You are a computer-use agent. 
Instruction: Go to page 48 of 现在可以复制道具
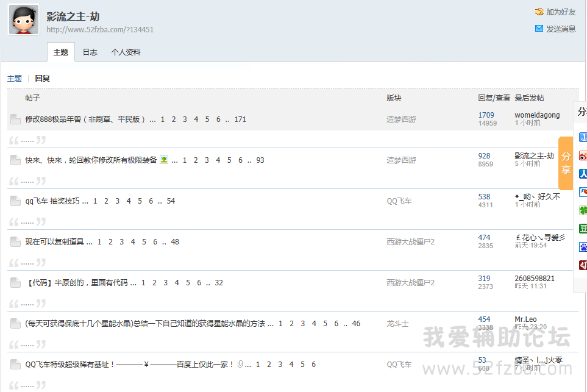(x=175, y=242)
